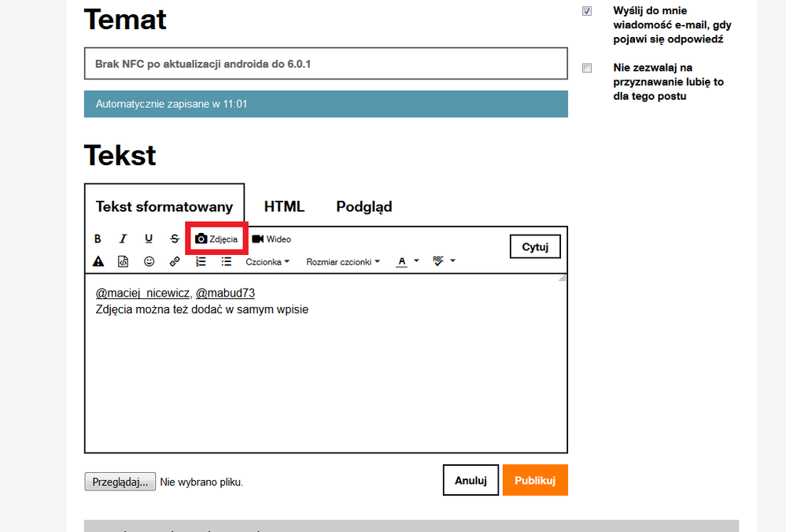Image resolution: width=786 pixels, height=532 pixels.
Task: Expand text color dropdown arrow
Action: (416, 260)
